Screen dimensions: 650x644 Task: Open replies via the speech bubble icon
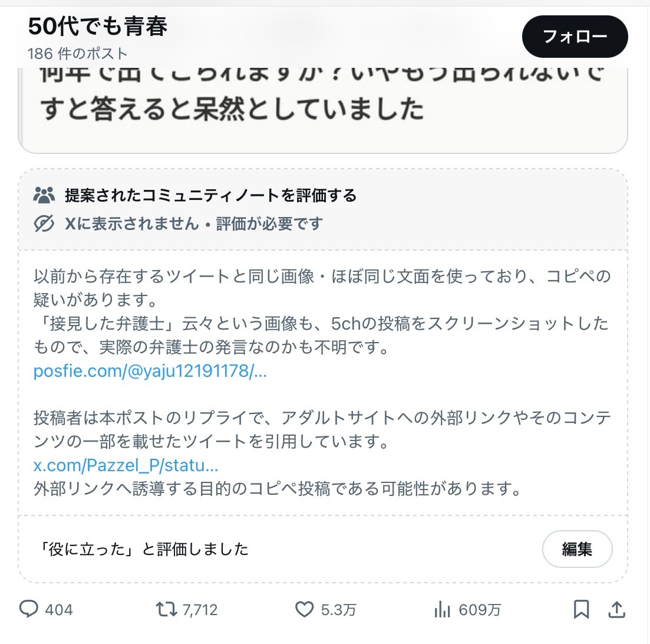pos(29,609)
